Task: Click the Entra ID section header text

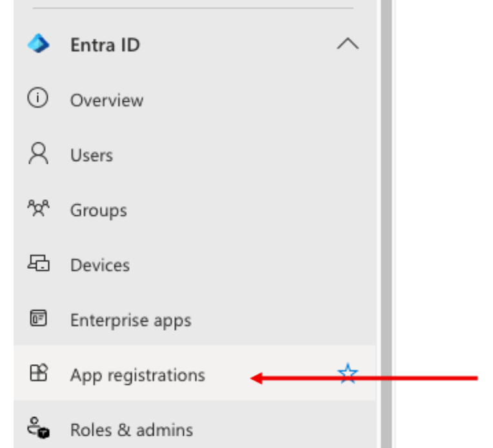Action: click(x=105, y=45)
